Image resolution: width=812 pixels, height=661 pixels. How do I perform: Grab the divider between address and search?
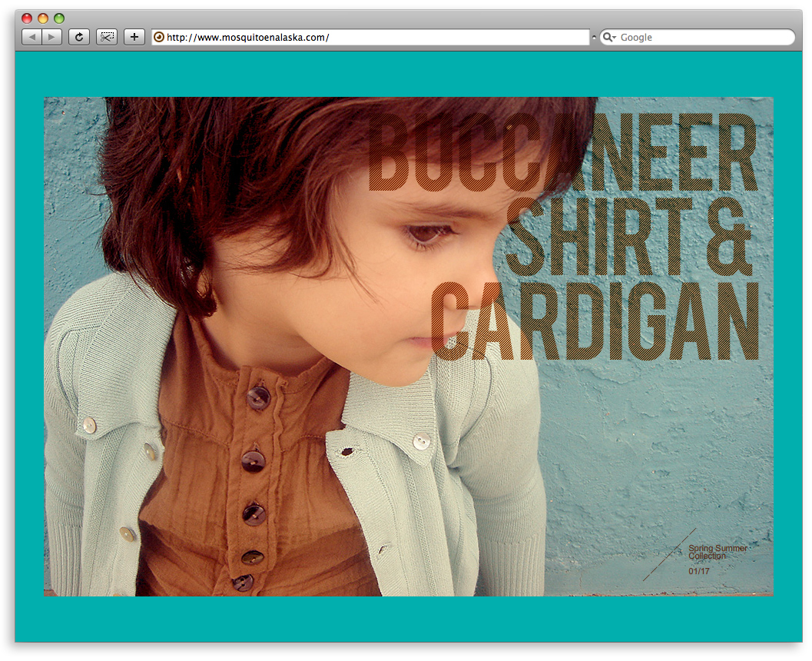coord(594,37)
